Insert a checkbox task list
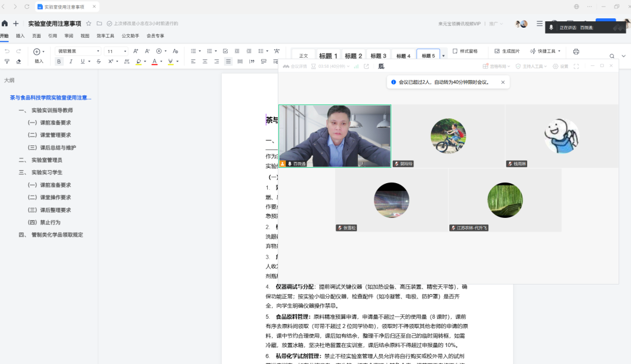Screen dimensions: 631x364 tap(225, 51)
